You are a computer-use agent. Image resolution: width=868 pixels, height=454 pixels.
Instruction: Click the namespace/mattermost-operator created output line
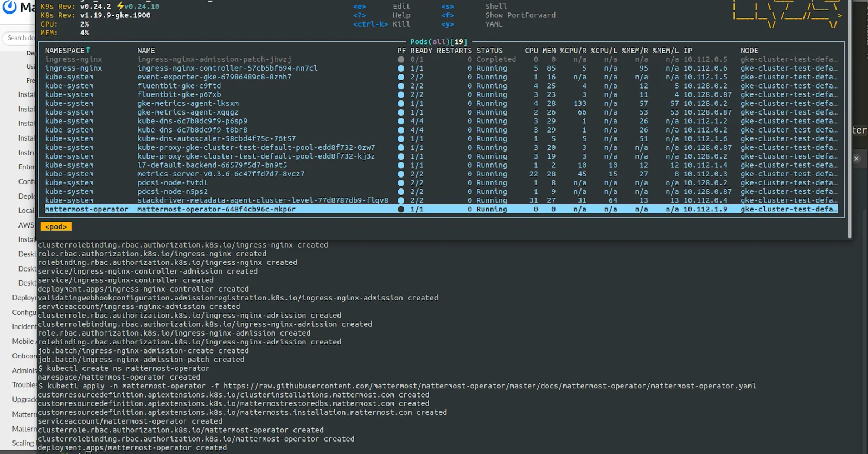tap(119, 377)
